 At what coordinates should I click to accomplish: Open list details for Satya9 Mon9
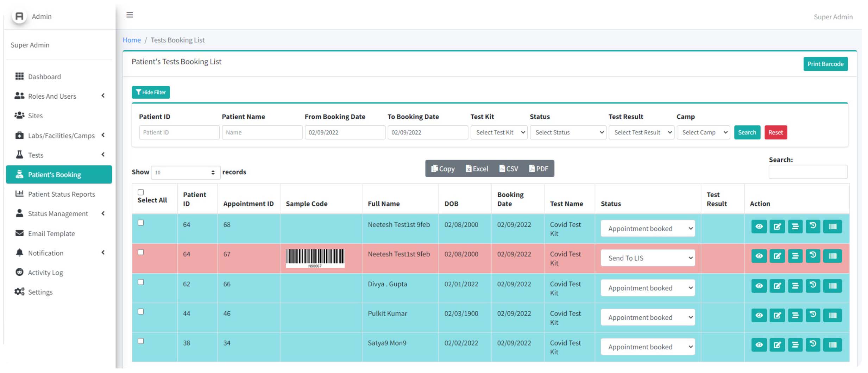pyautogui.click(x=795, y=345)
